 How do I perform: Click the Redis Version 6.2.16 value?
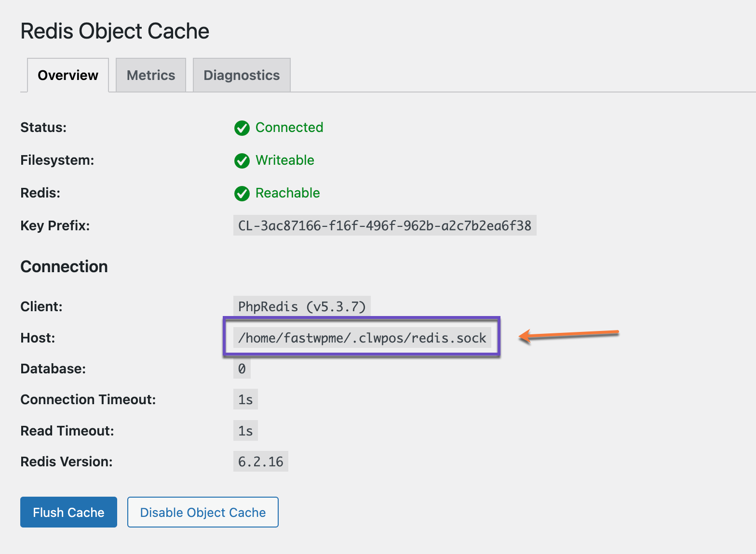(261, 462)
